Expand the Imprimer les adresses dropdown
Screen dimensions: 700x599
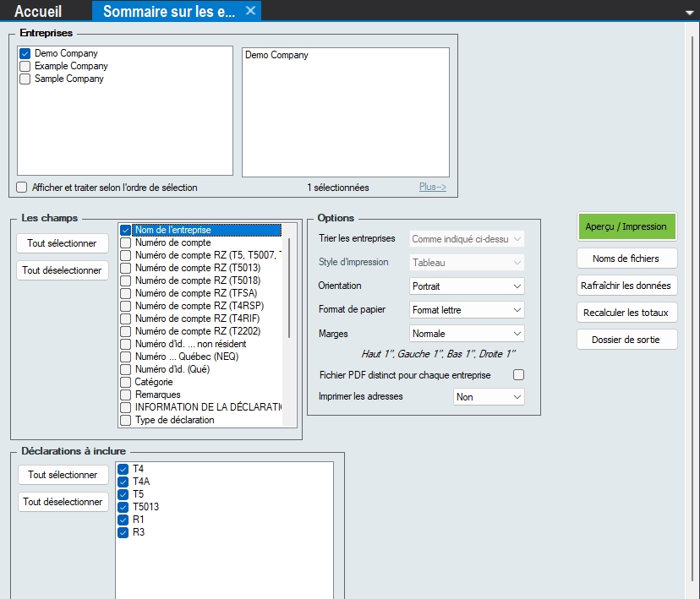coord(489,397)
